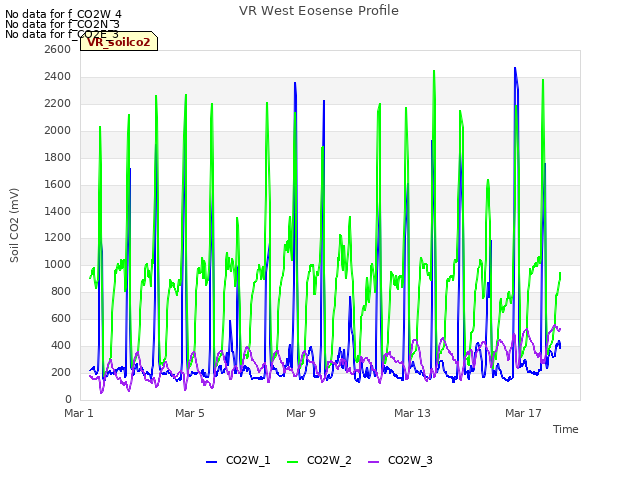Viewport: 640px width, 480px height.
Task: Click the 2000 y-axis tick label
Action: pos(58,131)
